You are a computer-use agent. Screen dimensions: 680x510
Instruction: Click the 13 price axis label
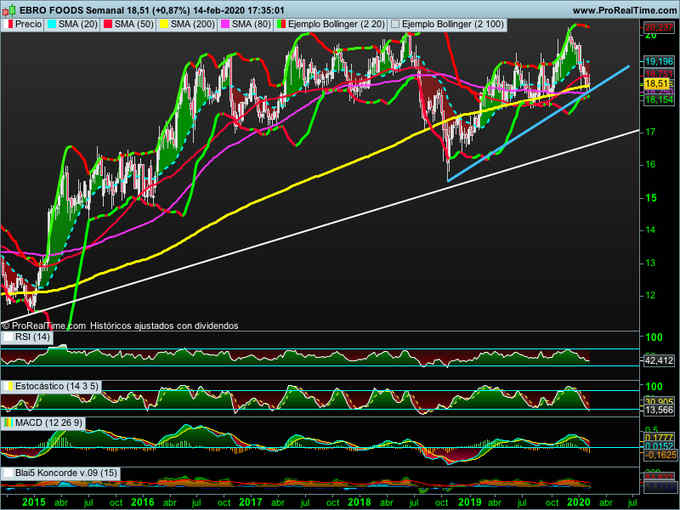coord(651,263)
